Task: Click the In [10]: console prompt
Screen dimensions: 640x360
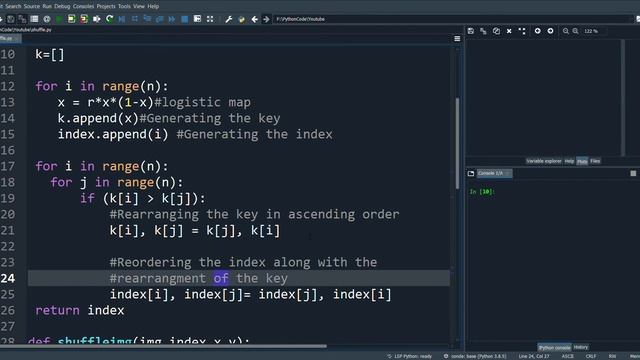Action: [x=482, y=192]
